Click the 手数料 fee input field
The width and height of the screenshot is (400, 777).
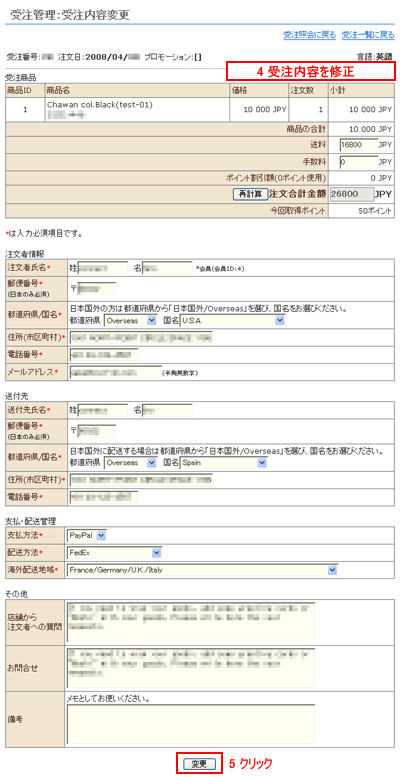(359, 162)
